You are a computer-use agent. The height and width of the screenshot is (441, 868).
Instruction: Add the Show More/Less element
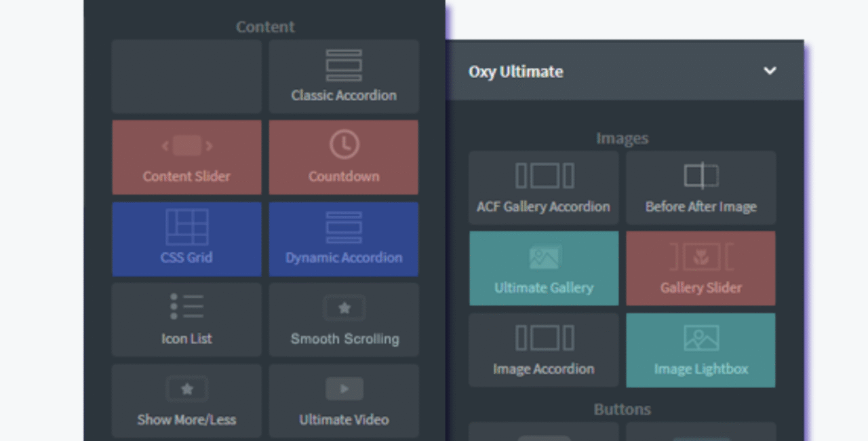[186, 401]
